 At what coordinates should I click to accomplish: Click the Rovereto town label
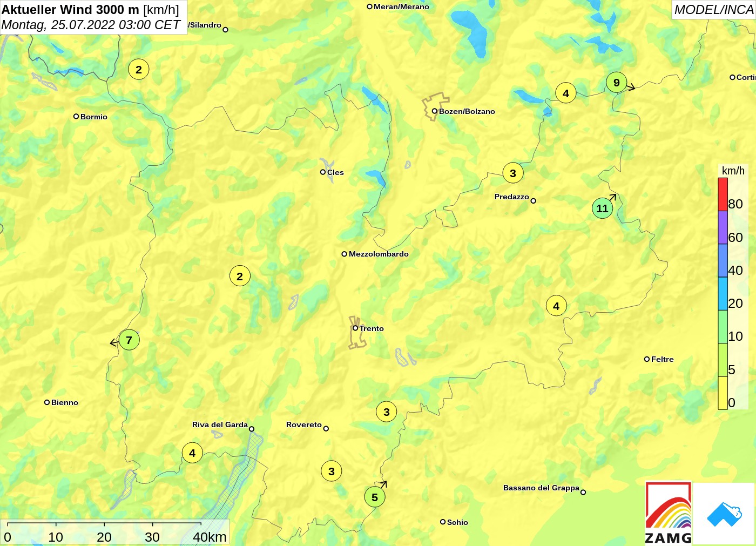pos(304,424)
